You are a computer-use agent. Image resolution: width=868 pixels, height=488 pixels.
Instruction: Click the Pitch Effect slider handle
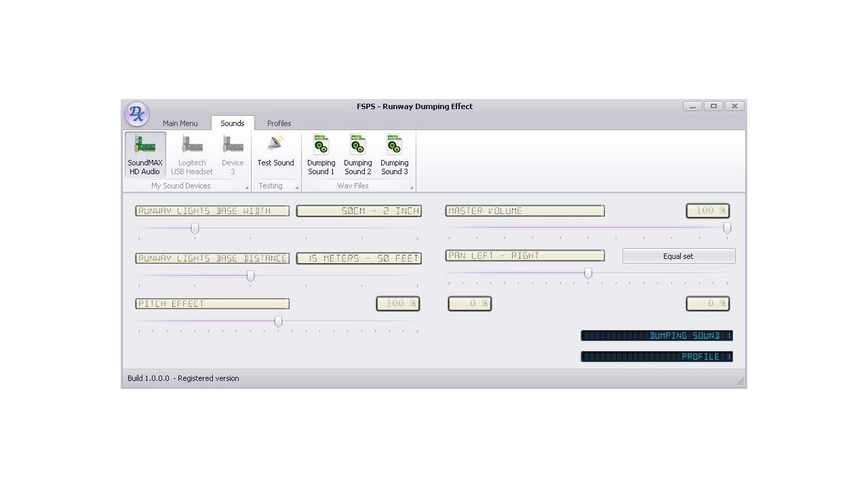point(278,322)
